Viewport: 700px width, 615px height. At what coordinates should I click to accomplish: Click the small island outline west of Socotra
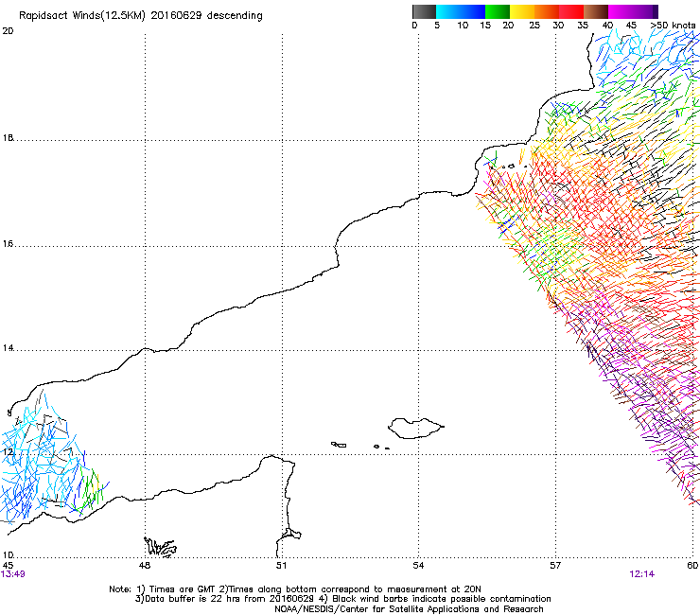[339, 445]
